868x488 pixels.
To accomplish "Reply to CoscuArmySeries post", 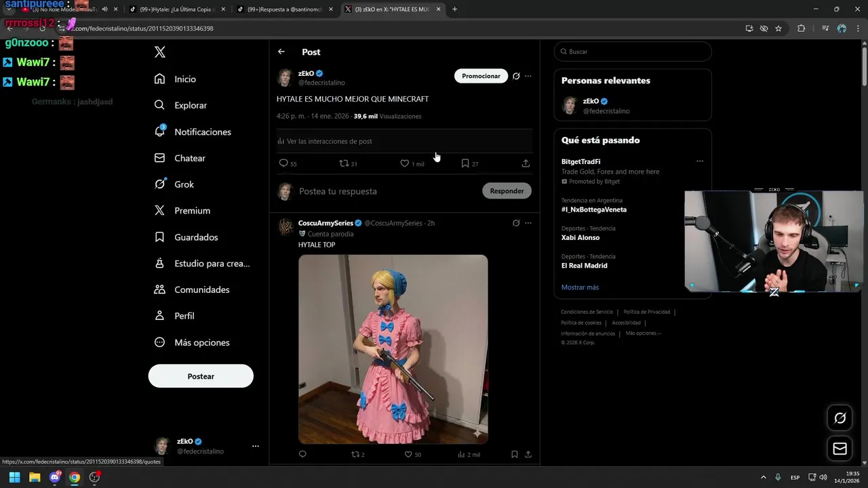I will (302, 454).
